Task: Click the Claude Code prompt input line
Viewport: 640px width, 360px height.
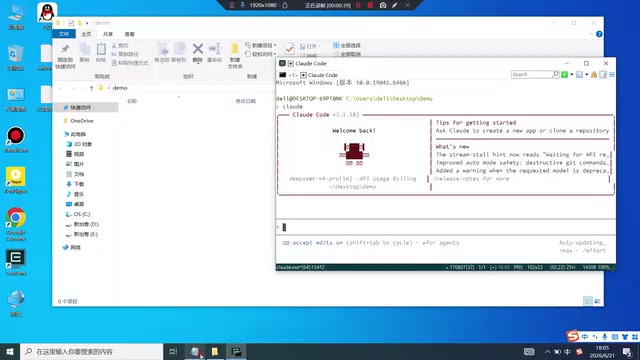Action: coord(446,227)
